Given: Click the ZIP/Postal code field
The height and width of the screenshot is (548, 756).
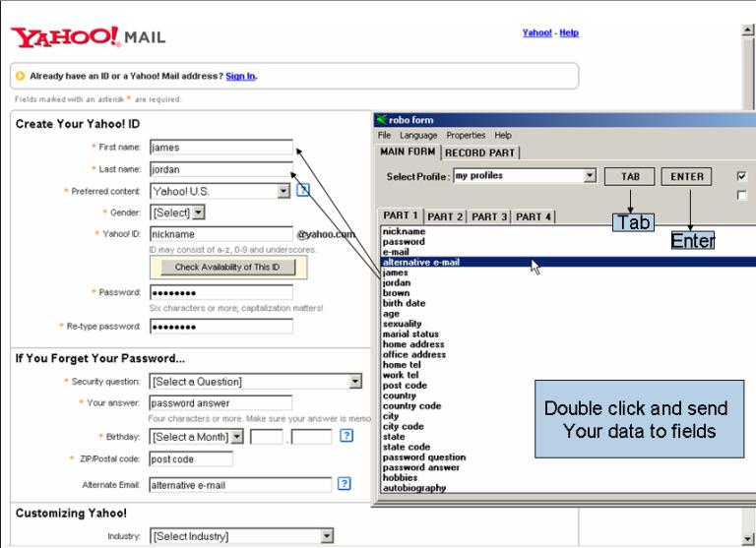Looking at the screenshot, I should coord(191,458).
